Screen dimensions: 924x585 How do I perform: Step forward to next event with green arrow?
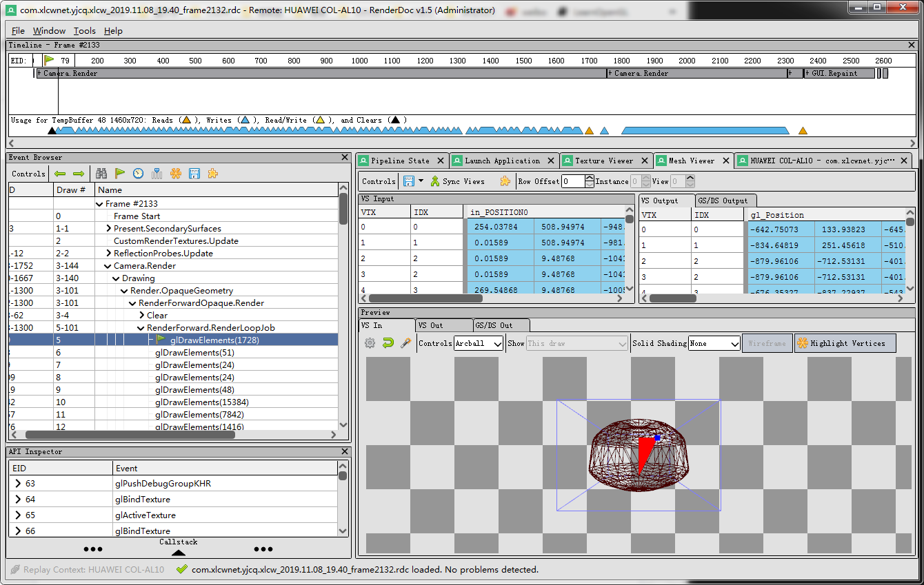tap(78, 174)
